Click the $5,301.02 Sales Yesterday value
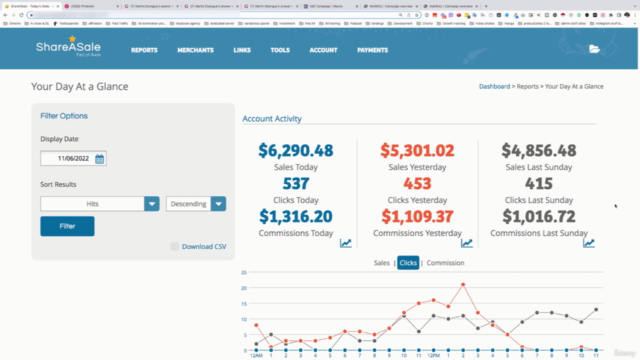 [417, 151]
